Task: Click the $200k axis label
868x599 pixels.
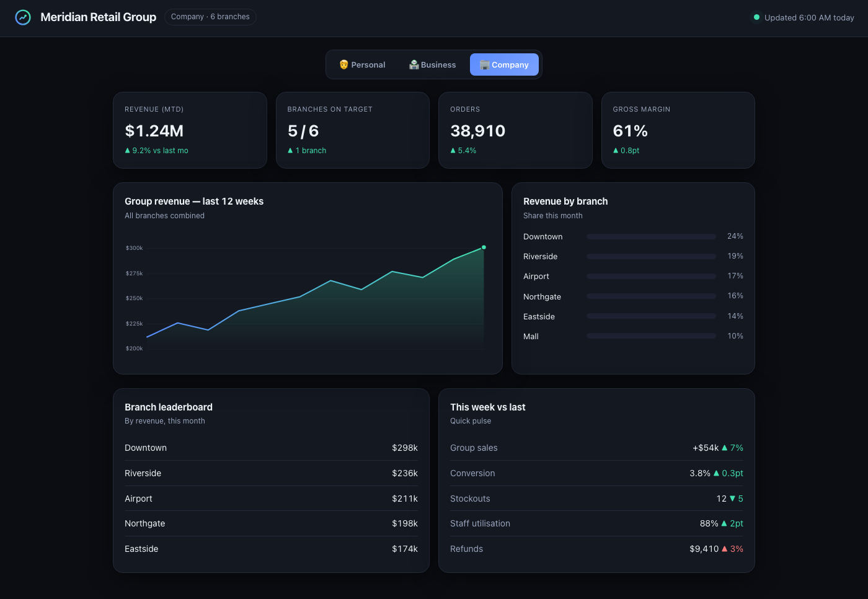Action: point(134,348)
